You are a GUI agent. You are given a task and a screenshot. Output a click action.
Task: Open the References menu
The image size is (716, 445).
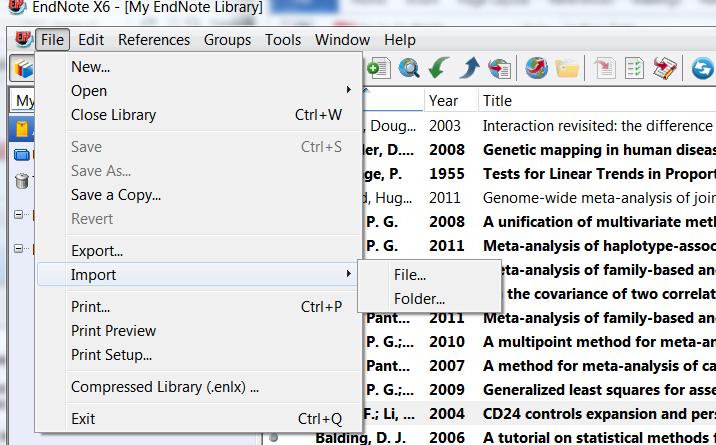click(154, 40)
